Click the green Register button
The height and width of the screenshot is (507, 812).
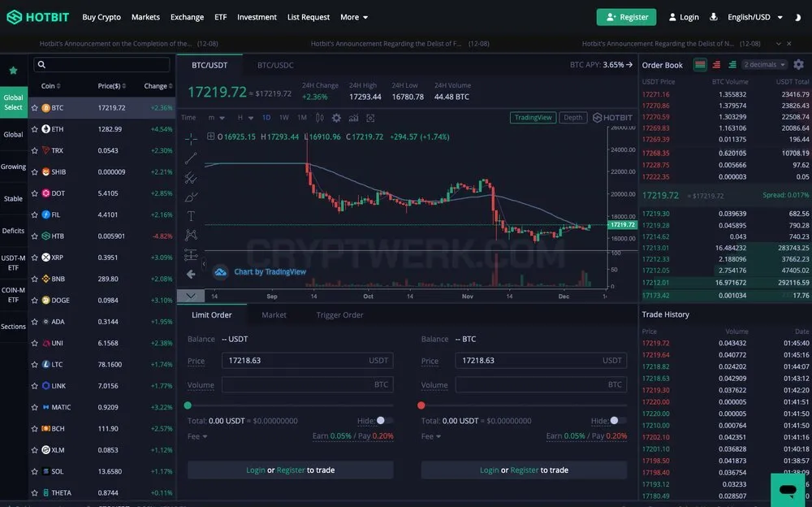[x=627, y=17]
